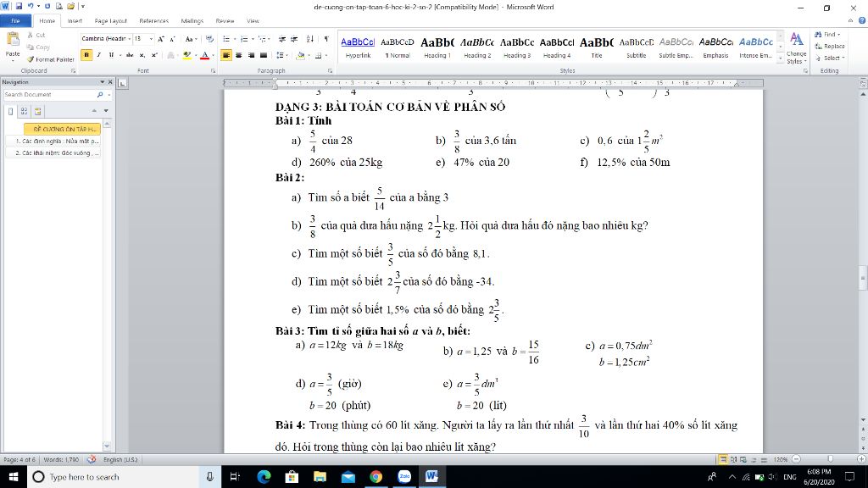
Task: Toggle Underline formatting
Action: pyautogui.click(x=111, y=55)
